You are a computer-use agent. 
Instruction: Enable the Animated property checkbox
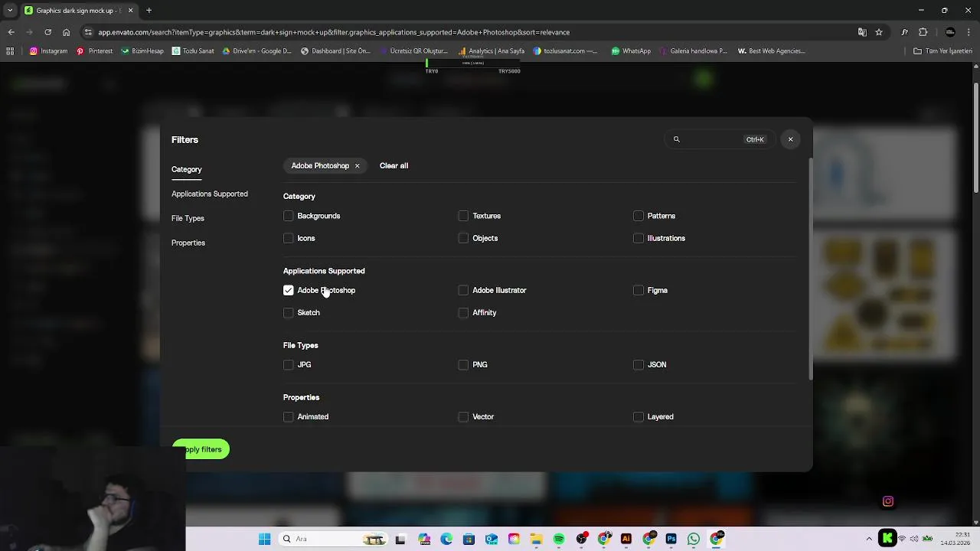pyautogui.click(x=289, y=416)
